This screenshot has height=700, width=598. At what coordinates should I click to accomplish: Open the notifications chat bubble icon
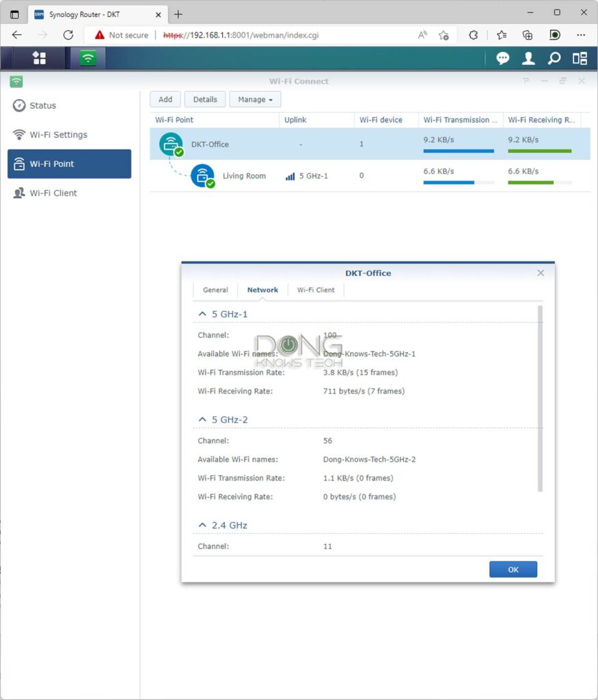tap(502, 58)
